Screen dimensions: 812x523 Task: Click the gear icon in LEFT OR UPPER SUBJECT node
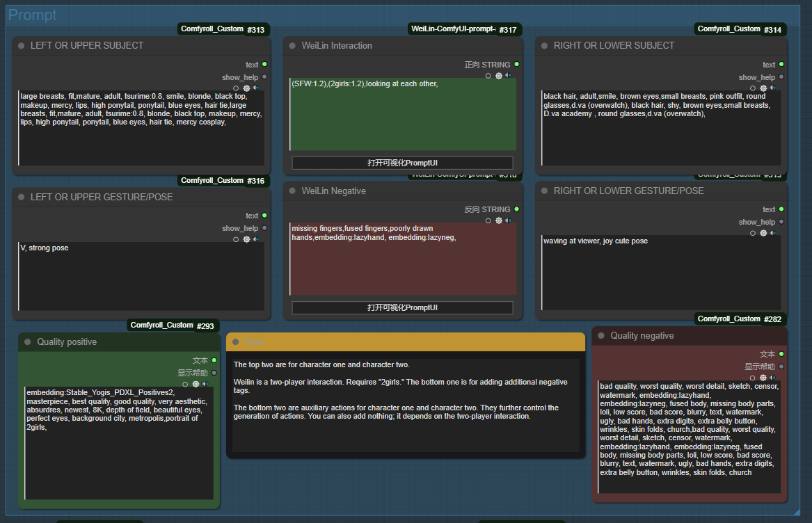(246, 88)
